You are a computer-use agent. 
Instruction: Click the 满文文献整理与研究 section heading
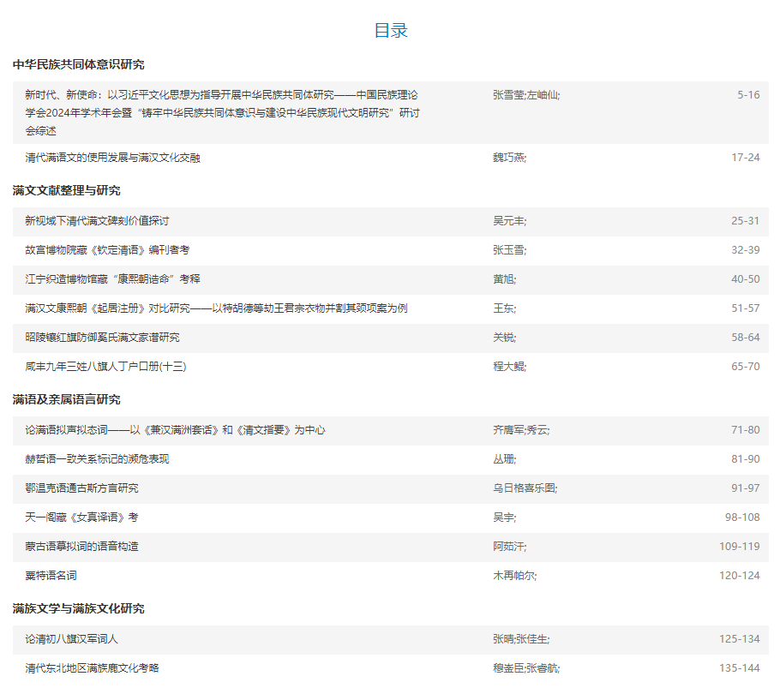point(67,190)
